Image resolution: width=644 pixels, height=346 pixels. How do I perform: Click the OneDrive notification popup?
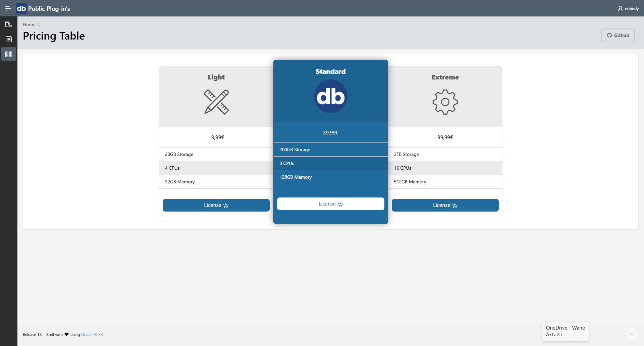click(x=566, y=331)
